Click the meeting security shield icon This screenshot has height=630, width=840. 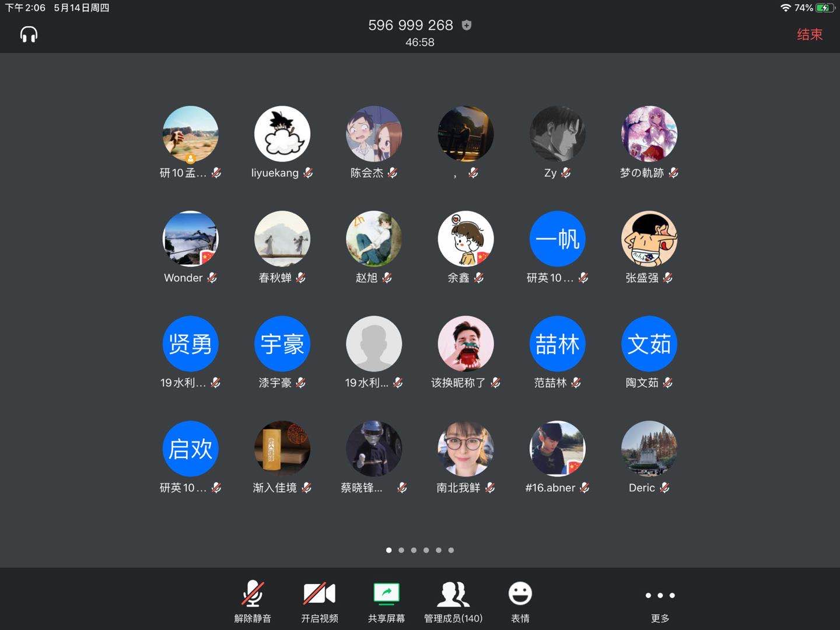tap(467, 25)
